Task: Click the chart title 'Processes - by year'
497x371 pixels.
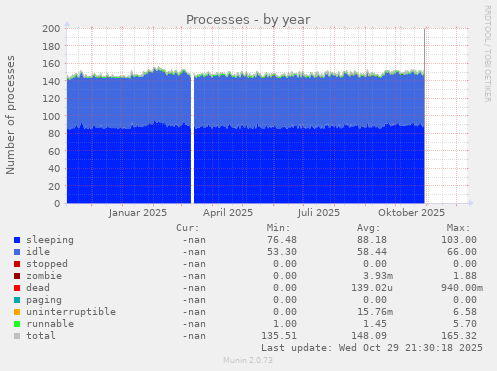Action: [248, 20]
